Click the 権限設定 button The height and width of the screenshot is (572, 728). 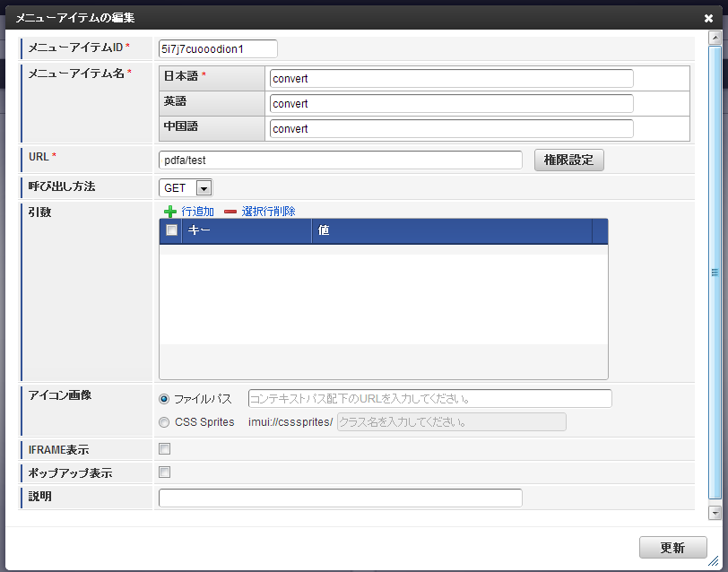(568, 160)
